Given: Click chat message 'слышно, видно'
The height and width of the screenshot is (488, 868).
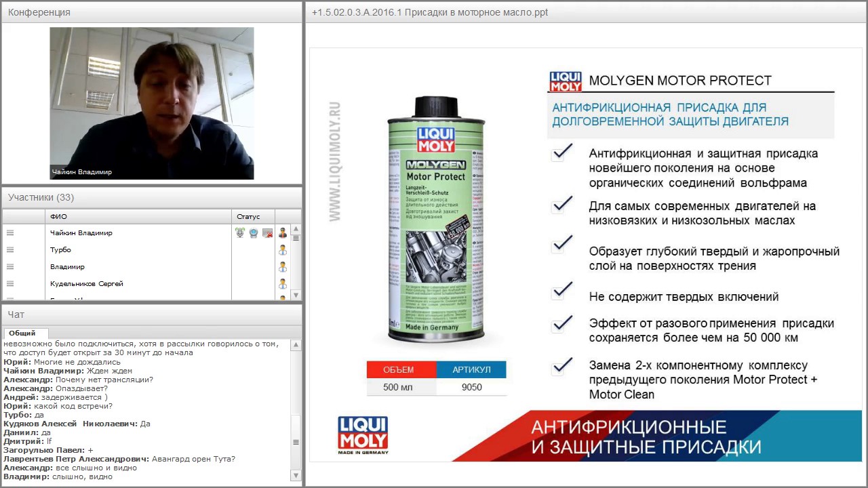Looking at the screenshot, I should pos(82,477).
